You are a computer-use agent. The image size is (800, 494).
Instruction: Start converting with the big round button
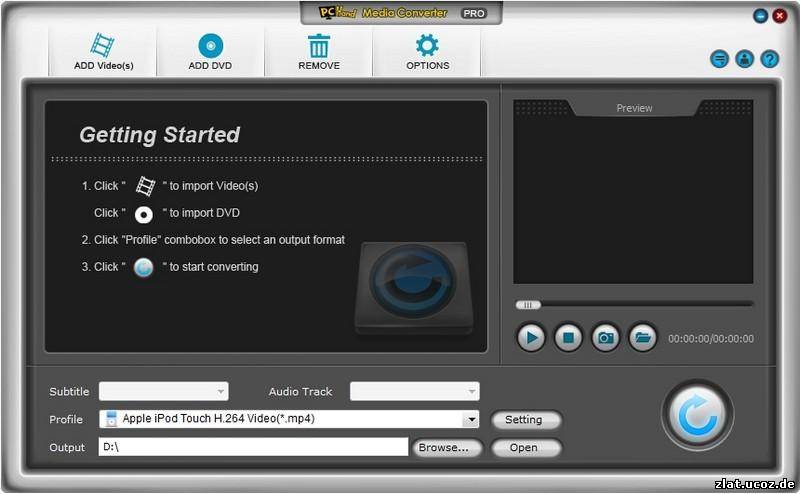(697, 415)
